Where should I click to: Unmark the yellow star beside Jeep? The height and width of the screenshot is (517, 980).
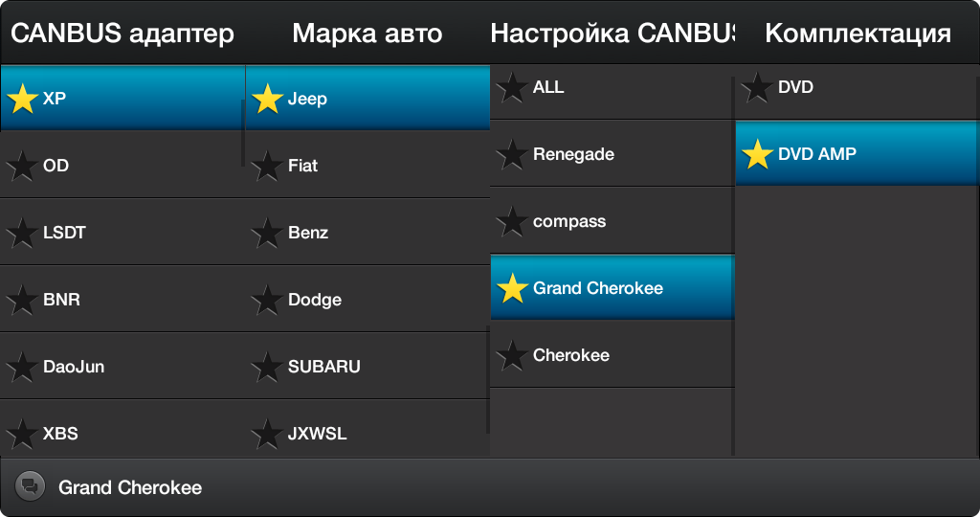267,99
